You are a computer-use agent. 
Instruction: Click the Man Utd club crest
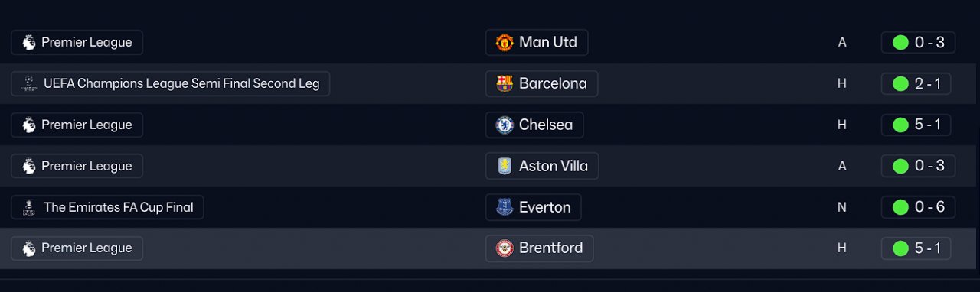(x=504, y=42)
